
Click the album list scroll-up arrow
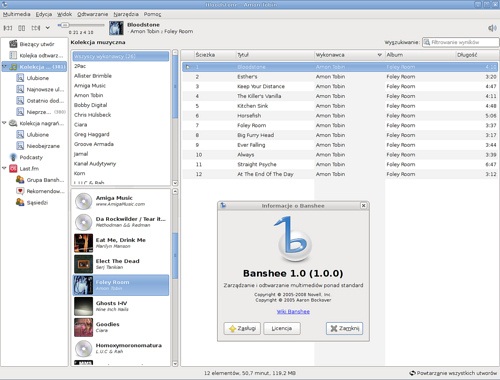click(x=175, y=192)
